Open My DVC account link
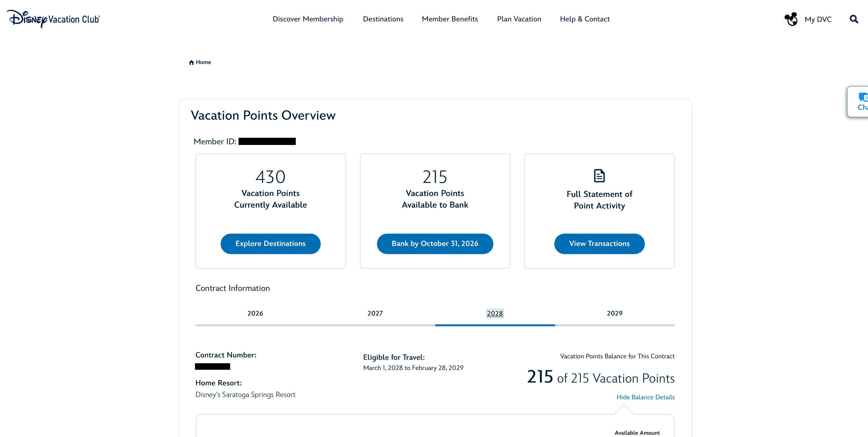 [818, 20]
